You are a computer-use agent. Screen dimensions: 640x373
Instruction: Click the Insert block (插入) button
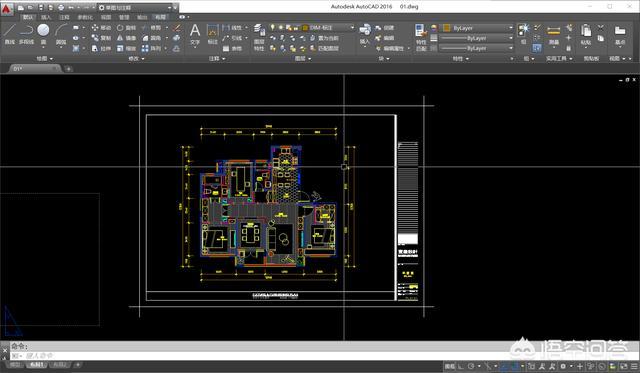click(364, 34)
